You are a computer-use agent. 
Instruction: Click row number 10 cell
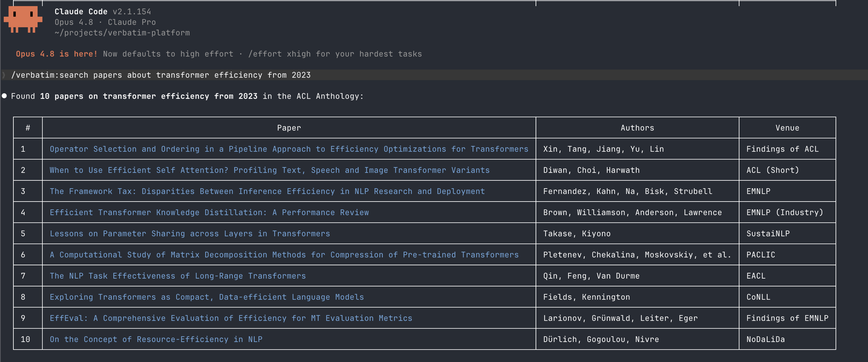click(28, 339)
